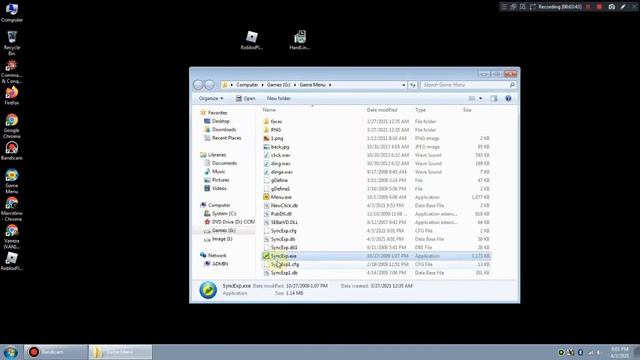
Task: Click Computer in the address breadcrumb
Action: (x=247, y=85)
